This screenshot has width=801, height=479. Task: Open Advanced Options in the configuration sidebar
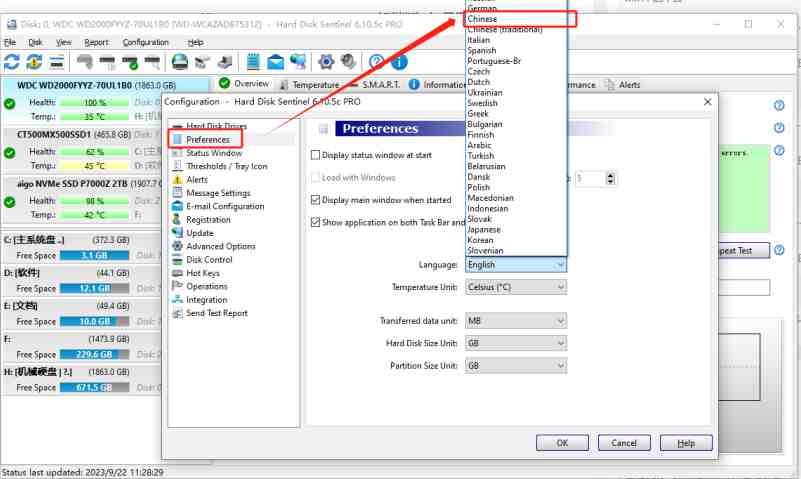[220, 246]
